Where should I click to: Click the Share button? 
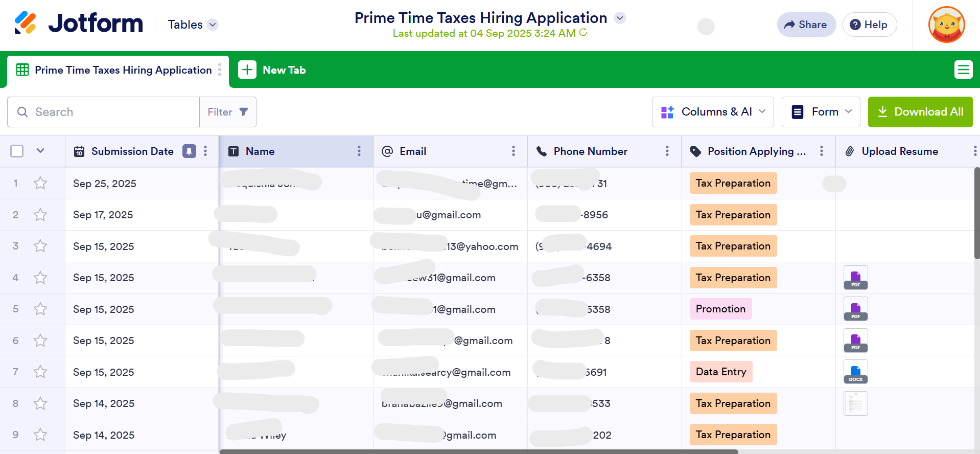coord(806,25)
